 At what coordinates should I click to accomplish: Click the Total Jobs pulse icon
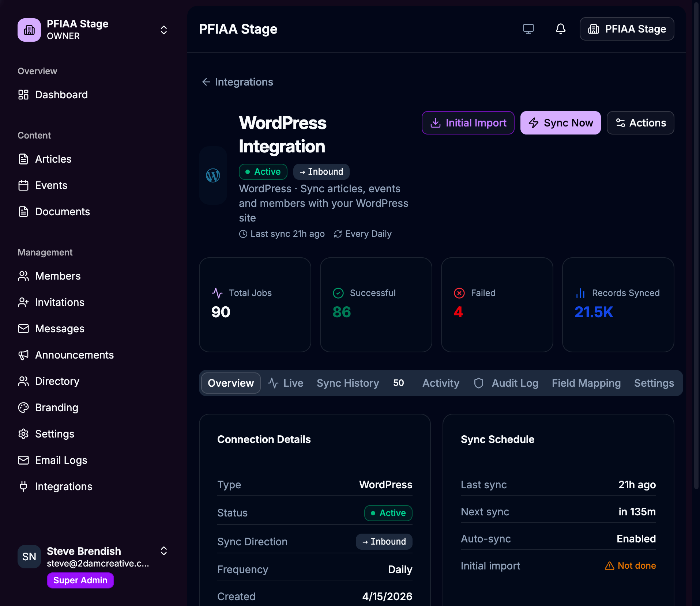pos(217,293)
